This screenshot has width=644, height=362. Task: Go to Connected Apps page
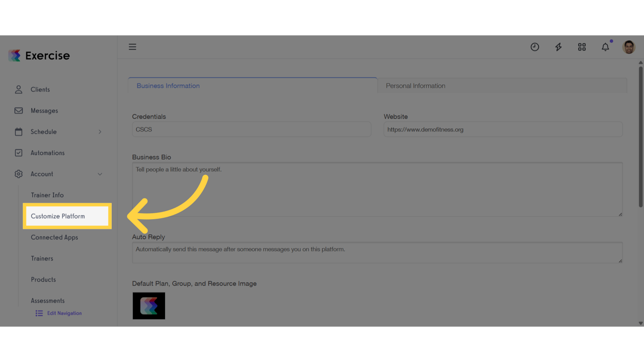(x=53, y=237)
